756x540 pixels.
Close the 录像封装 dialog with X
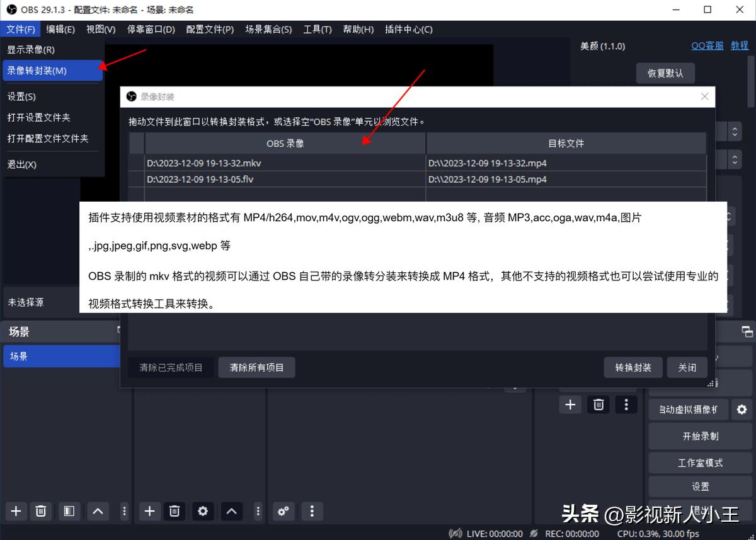click(704, 96)
